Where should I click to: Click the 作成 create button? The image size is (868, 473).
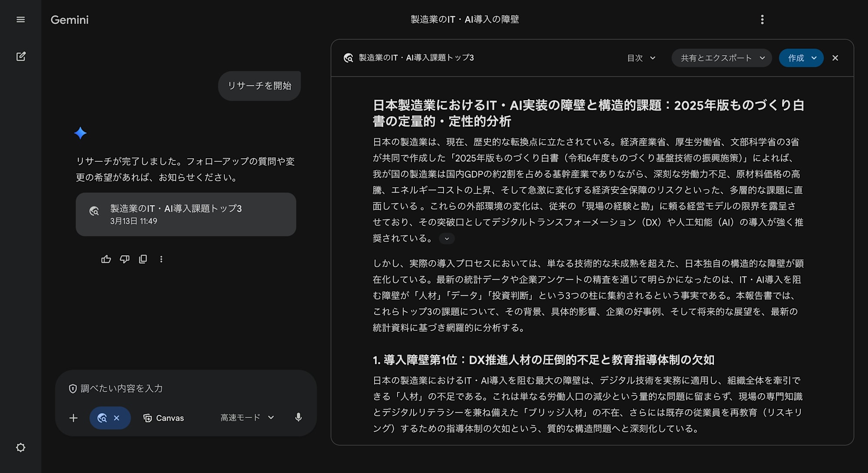click(800, 58)
